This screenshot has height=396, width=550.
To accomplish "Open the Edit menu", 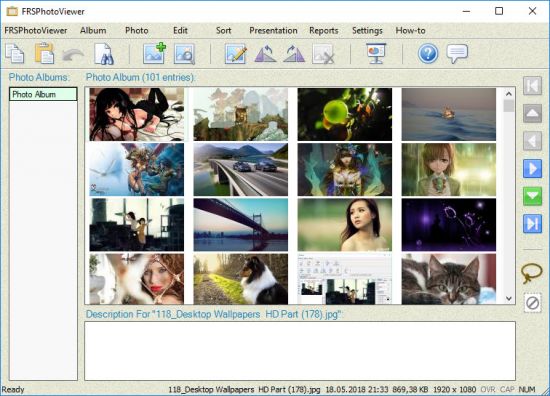I will [x=180, y=31].
